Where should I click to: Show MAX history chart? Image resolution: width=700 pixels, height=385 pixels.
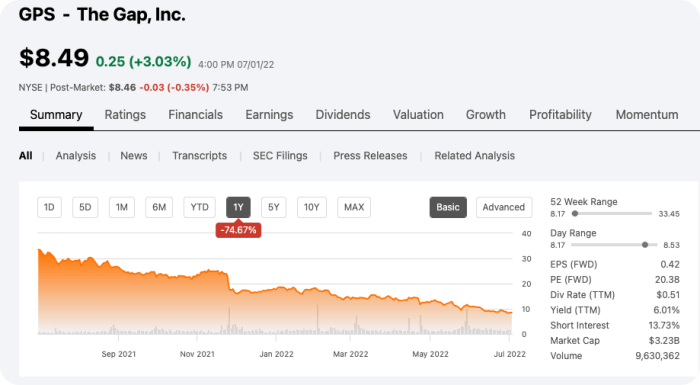click(354, 207)
